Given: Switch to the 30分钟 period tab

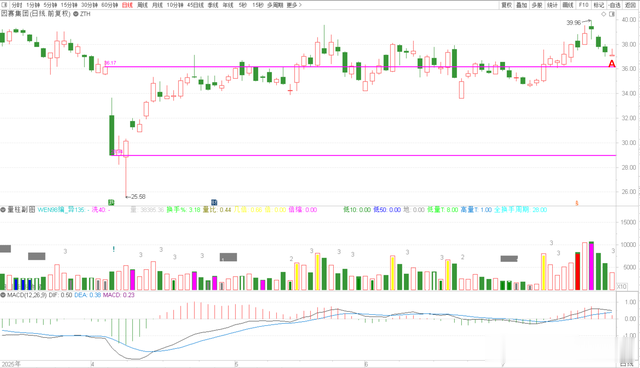Looking at the screenshot, I should [89, 5].
